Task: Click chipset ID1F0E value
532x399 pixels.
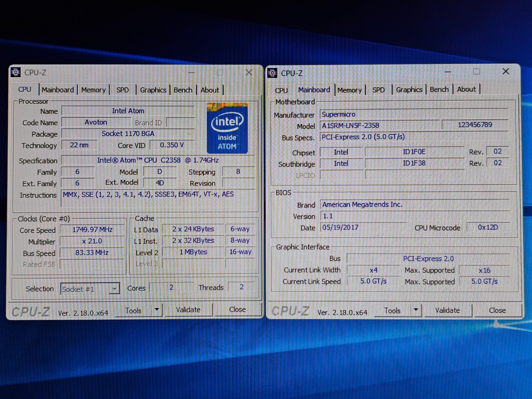Action: [x=414, y=152]
